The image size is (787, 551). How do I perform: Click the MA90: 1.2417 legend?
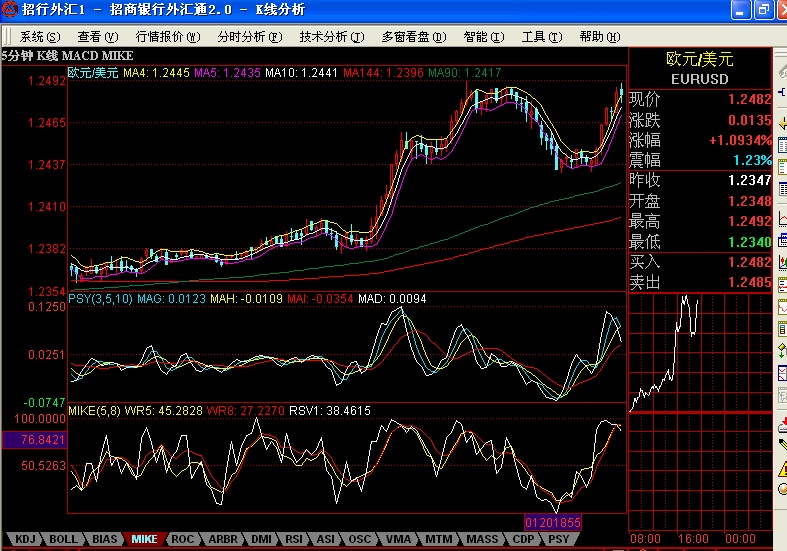[x=465, y=73]
